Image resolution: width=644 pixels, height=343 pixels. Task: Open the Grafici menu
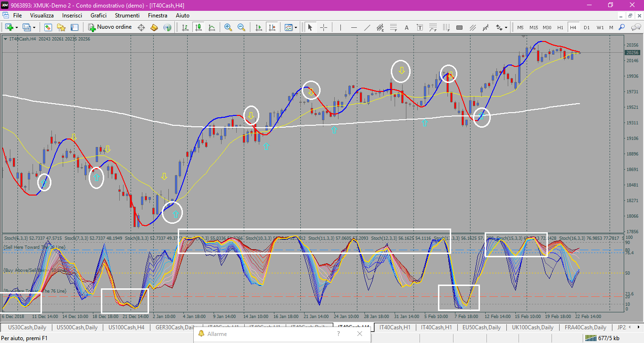pyautogui.click(x=99, y=16)
